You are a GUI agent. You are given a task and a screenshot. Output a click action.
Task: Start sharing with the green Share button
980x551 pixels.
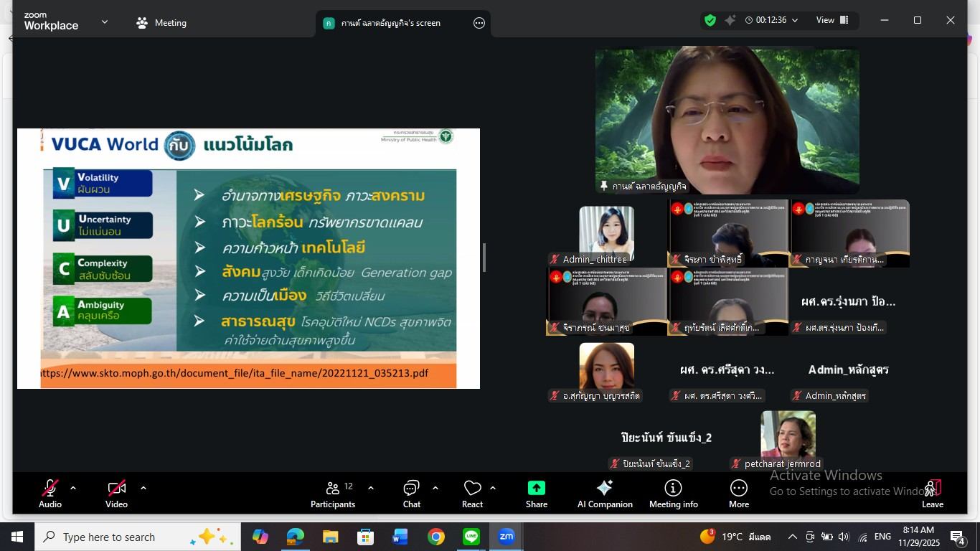[536, 494]
